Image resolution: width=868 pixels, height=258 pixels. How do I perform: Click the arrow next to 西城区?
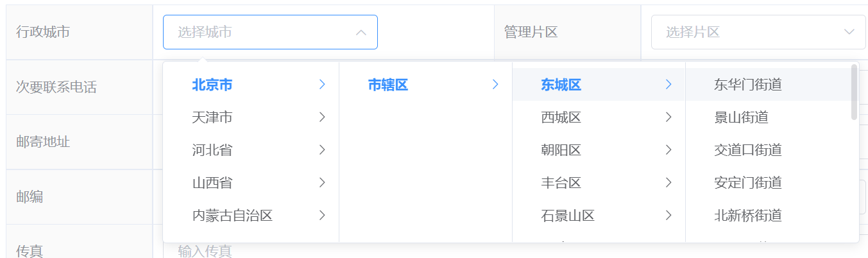(668, 117)
